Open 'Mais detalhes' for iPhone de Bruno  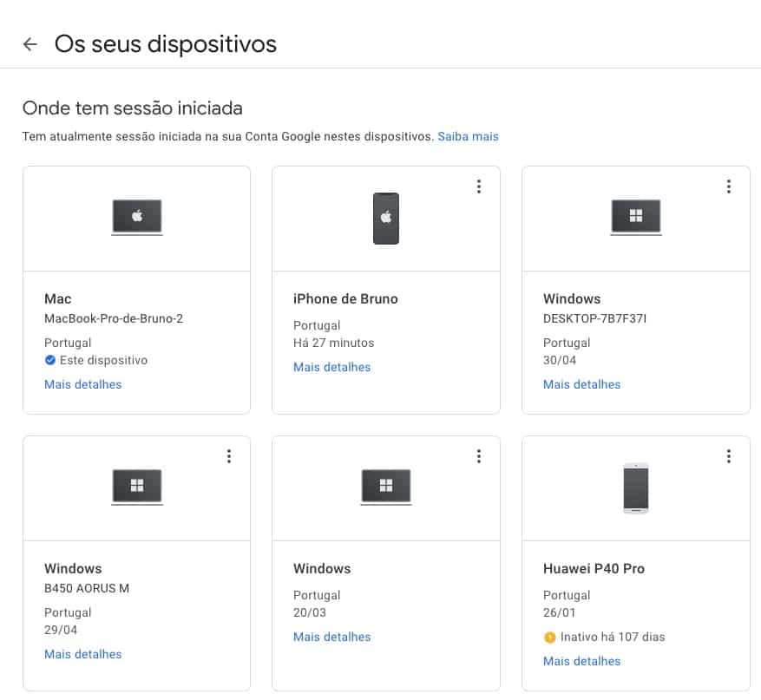pyautogui.click(x=332, y=367)
